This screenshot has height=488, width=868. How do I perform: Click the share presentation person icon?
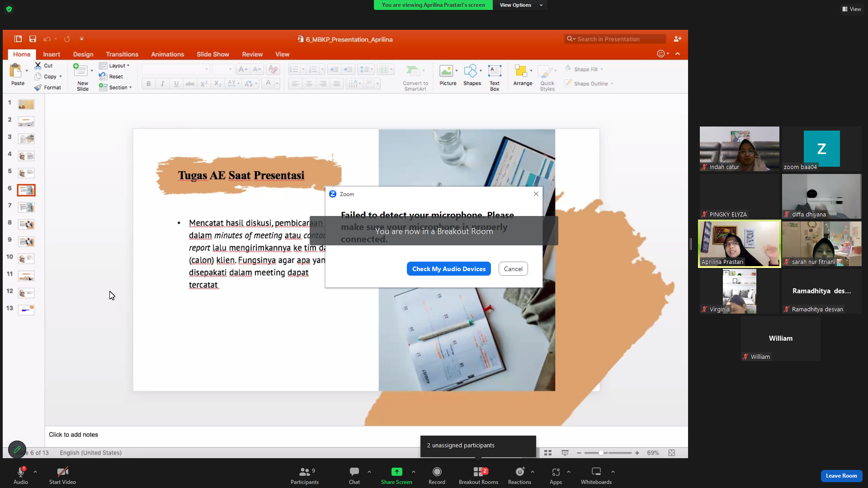(678, 39)
